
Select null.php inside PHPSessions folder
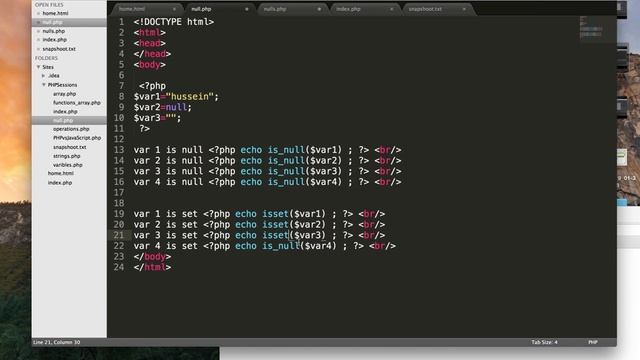[x=63, y=120]
